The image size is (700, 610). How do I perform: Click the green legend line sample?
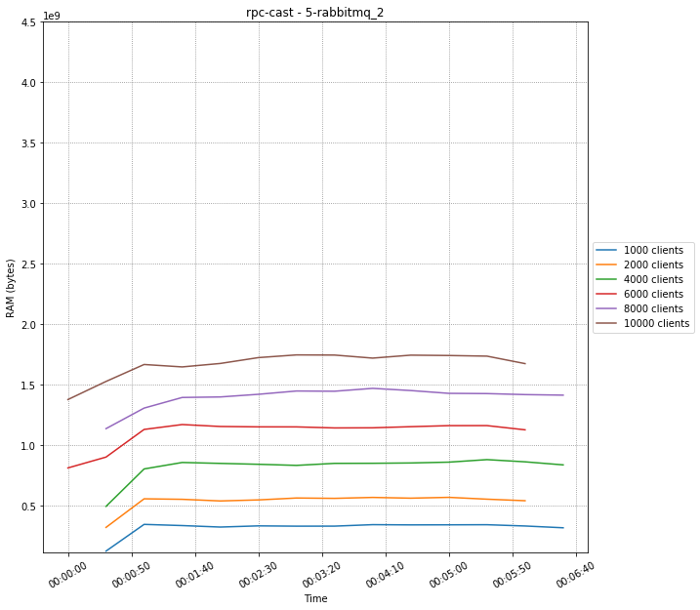607,280
